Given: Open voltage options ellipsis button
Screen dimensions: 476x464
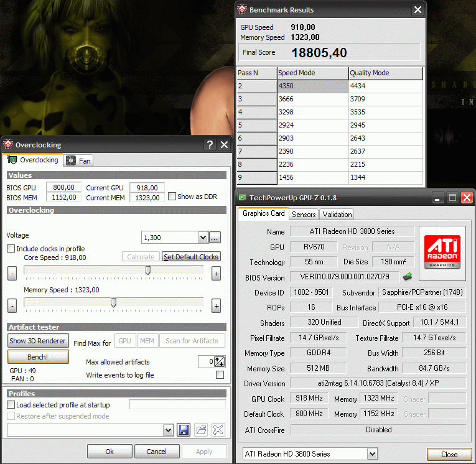Looking at the screenshot, I should 215,238.
